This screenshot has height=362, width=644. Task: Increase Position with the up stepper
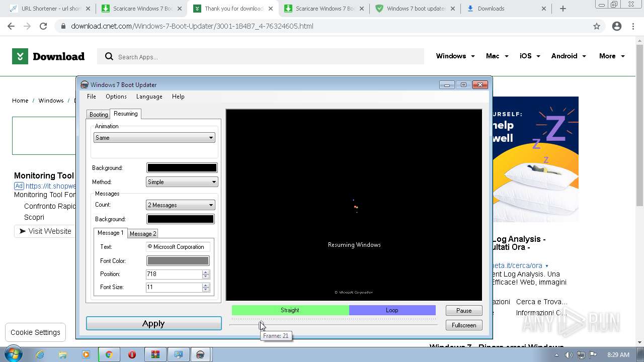pos(206,272)
